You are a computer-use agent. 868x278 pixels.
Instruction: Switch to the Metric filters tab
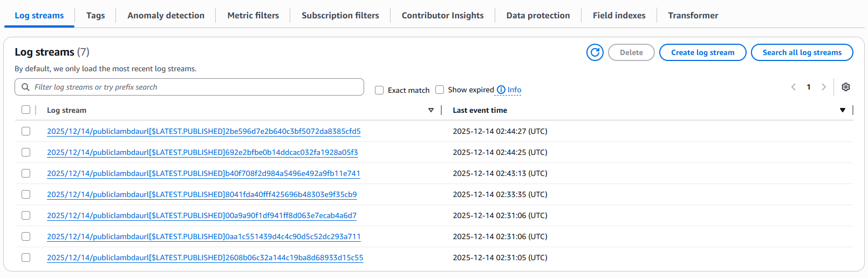(x=253, y=15)
